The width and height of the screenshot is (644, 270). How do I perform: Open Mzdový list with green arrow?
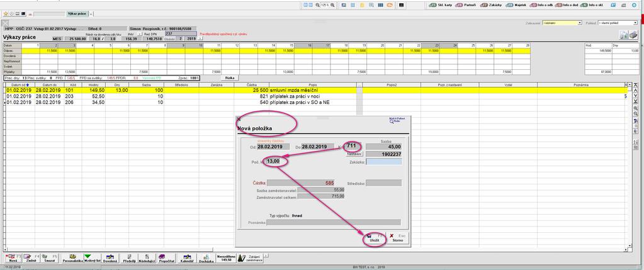(93, 258)
